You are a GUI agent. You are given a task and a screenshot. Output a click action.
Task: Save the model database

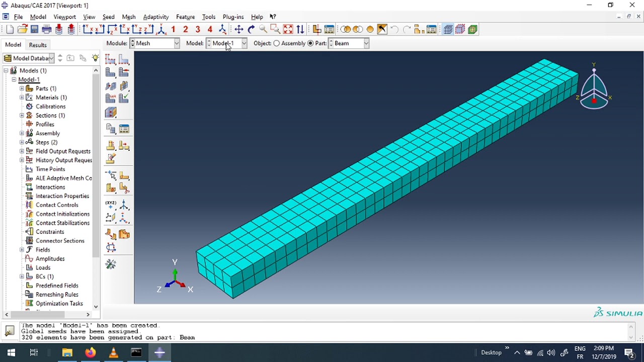(34, 30)
